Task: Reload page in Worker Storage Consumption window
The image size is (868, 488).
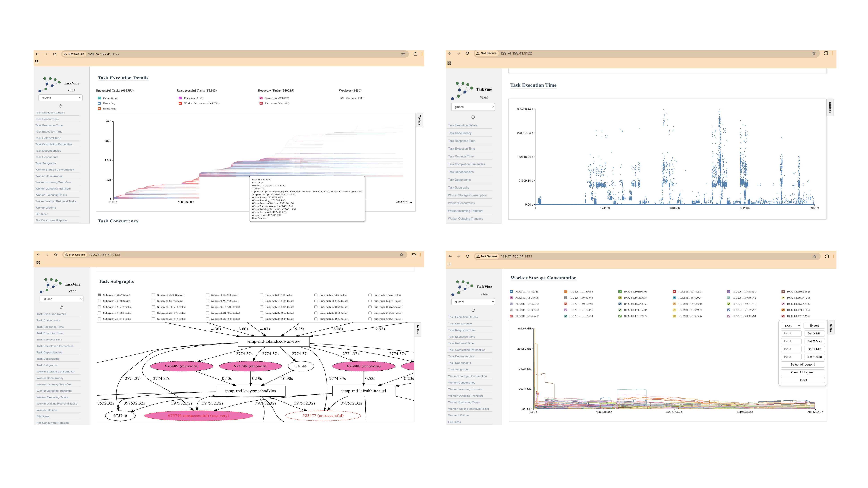Action: (467, 256)
